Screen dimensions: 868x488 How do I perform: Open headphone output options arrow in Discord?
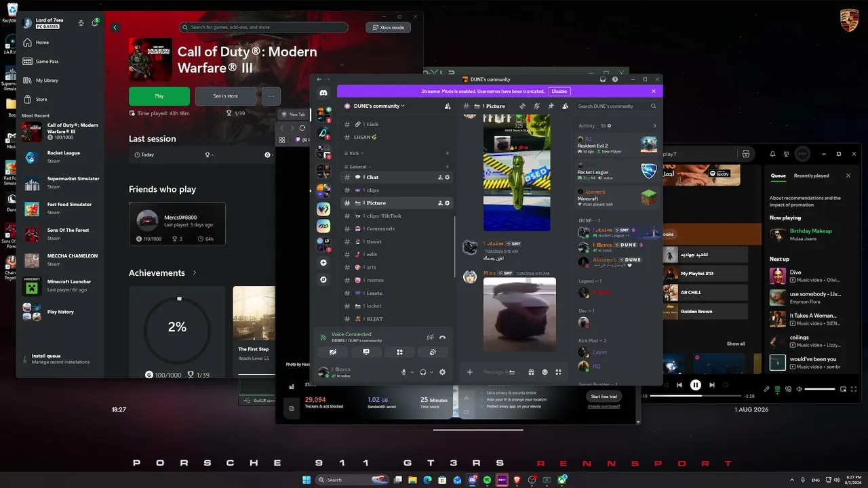[432, 372]
